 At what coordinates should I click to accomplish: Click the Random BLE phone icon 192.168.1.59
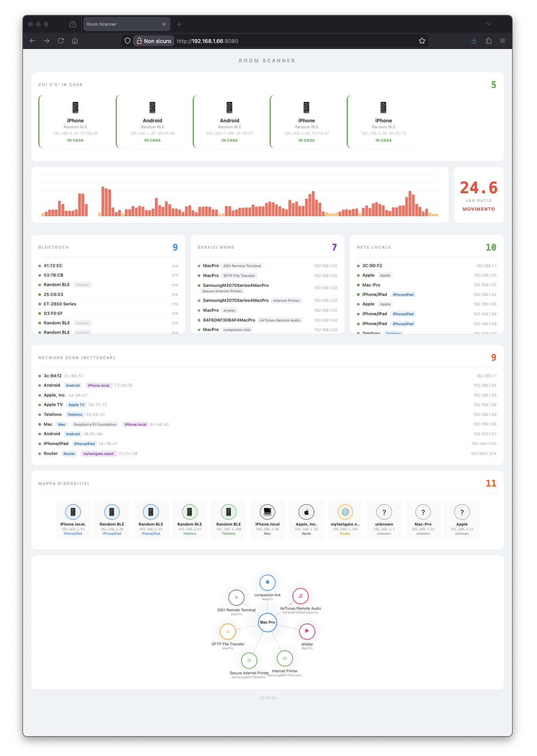click(151, 512)
